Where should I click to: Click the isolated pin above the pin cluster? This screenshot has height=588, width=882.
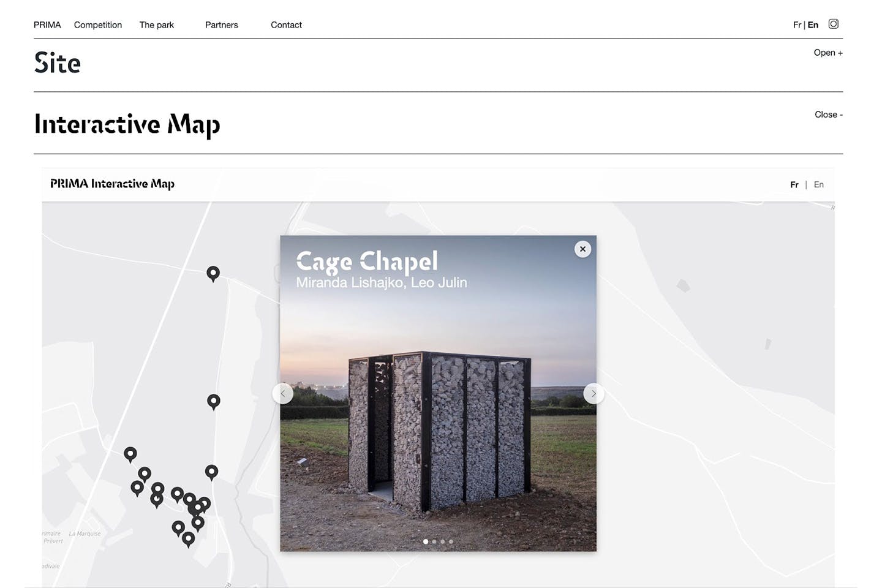tap(213, 401)
